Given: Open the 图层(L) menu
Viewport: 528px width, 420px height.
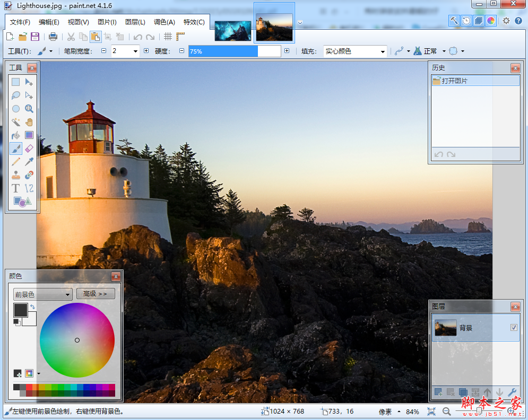Looking at the screenshot, I should [x=135, y=22].
